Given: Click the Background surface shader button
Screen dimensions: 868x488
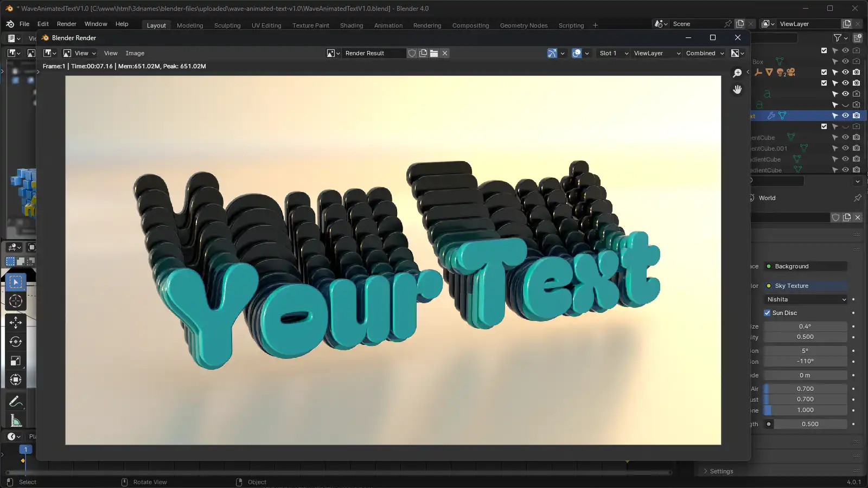Looking at the screenshot, I should point(806,266).
